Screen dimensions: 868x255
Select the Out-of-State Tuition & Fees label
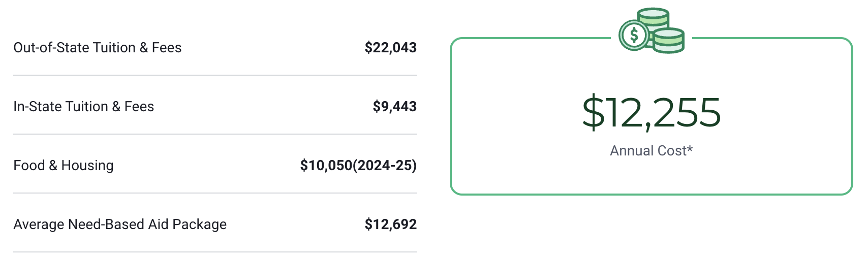click(97, 48)
